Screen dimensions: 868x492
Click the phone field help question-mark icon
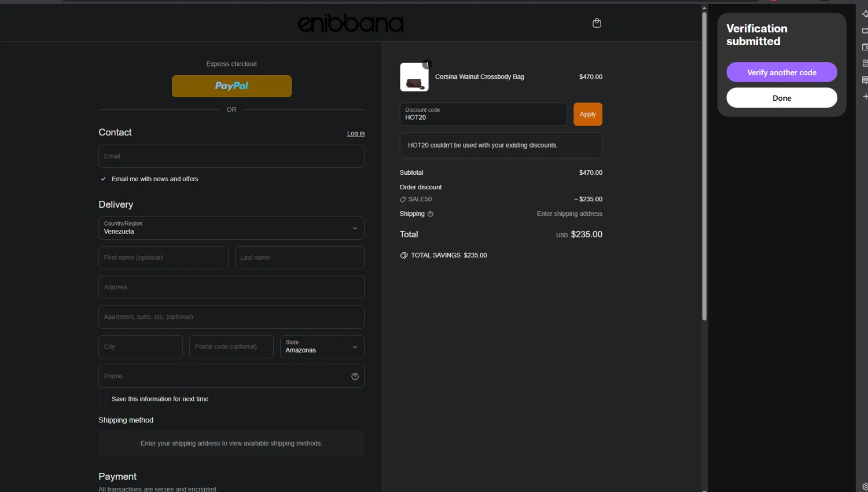point(355,377)
